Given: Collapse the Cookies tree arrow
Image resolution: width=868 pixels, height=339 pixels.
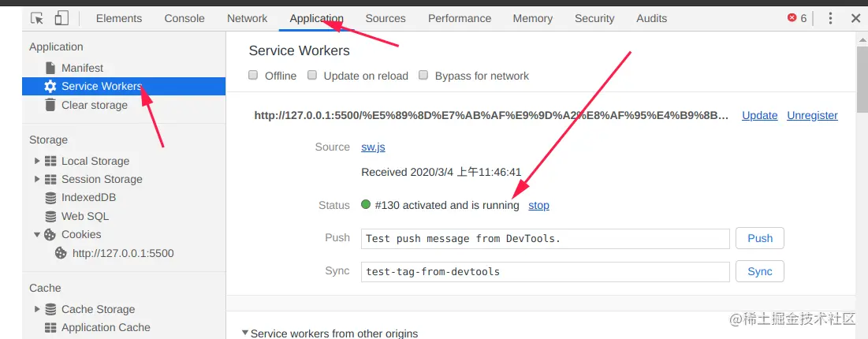Looking at the screenshot, I should pyautogui.click(x=37, y=234).
